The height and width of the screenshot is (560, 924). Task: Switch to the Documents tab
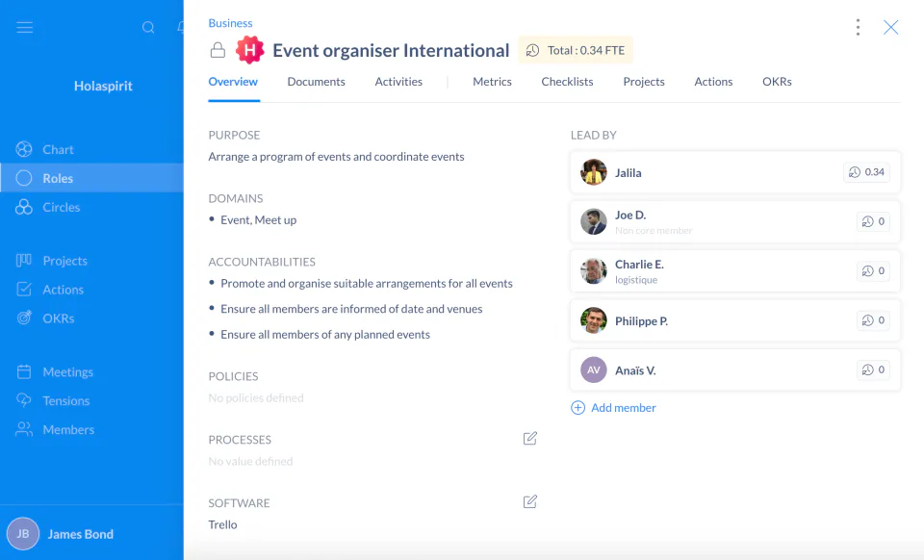click(x=316, y=82)
